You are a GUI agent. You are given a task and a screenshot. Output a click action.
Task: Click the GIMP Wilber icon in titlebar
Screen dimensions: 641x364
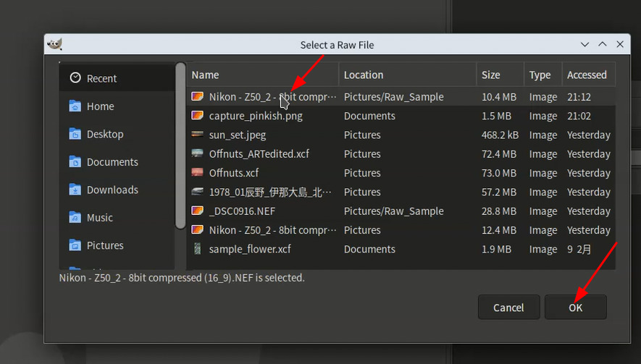point(54,45)
